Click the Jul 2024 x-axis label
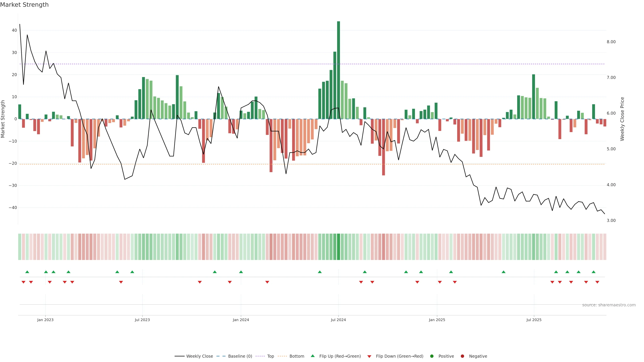 click(x=338, y=320)
